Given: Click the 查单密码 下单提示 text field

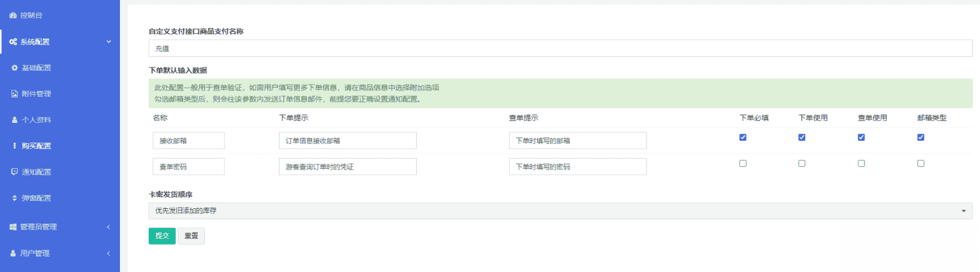Looking at the screenshot, I should [x=348, y=167].
